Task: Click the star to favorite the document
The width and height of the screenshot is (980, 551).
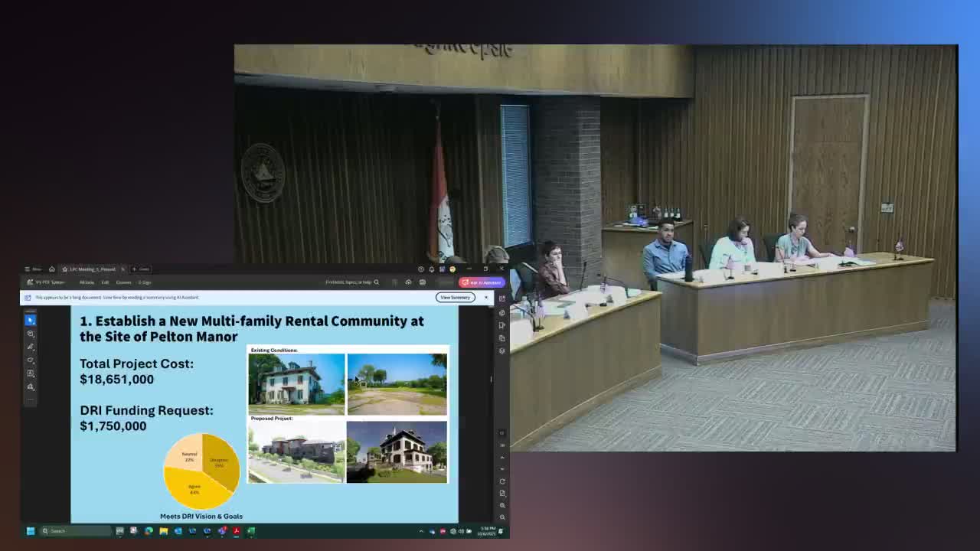Action: click(65, 269)
